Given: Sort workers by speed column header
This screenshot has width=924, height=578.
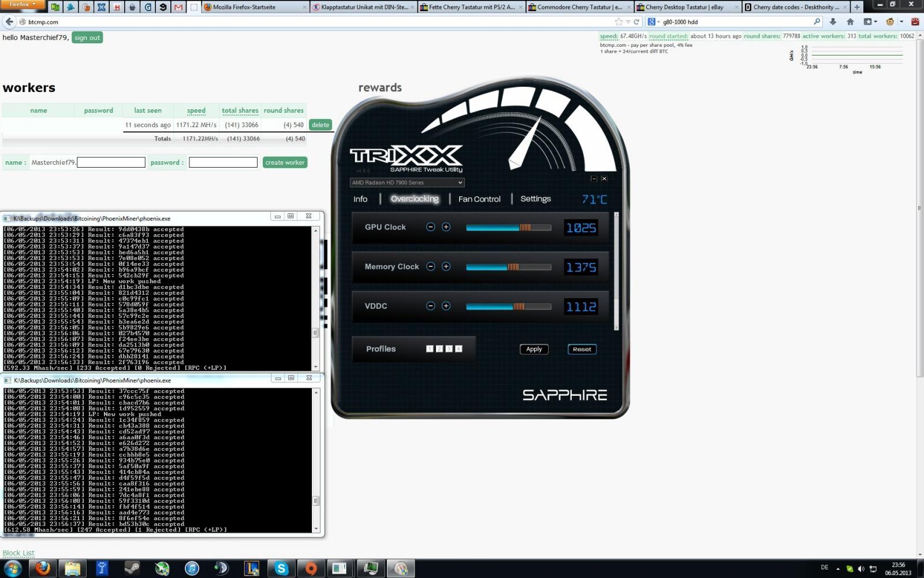Looking at the screenshot, I should pos(196,110).
